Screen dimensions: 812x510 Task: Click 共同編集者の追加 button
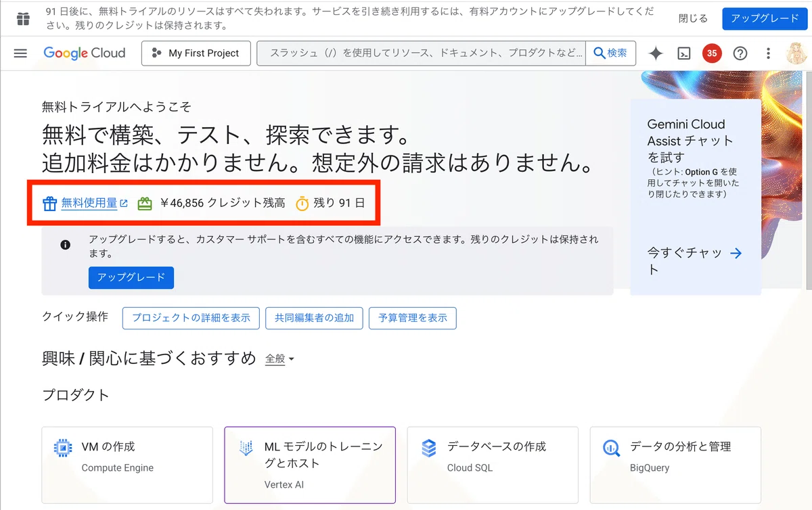(314, 318)
